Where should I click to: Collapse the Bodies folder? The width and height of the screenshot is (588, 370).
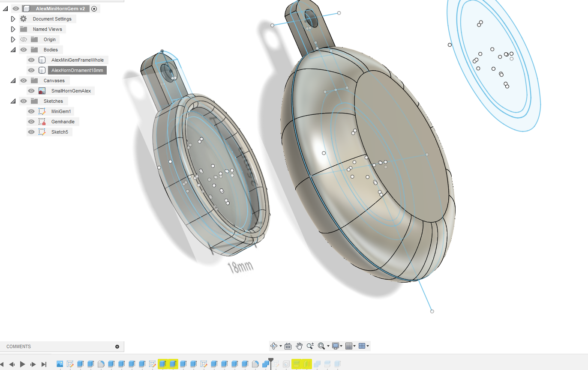pyautogui.click(x=13, y=50)
